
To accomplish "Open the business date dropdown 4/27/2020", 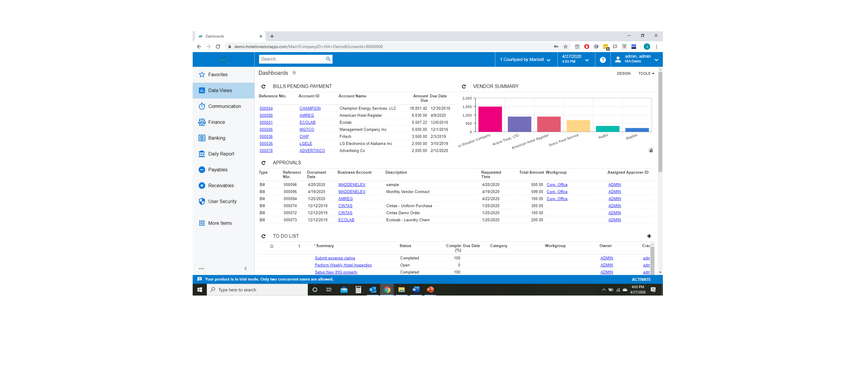I will tap(576, 59).
